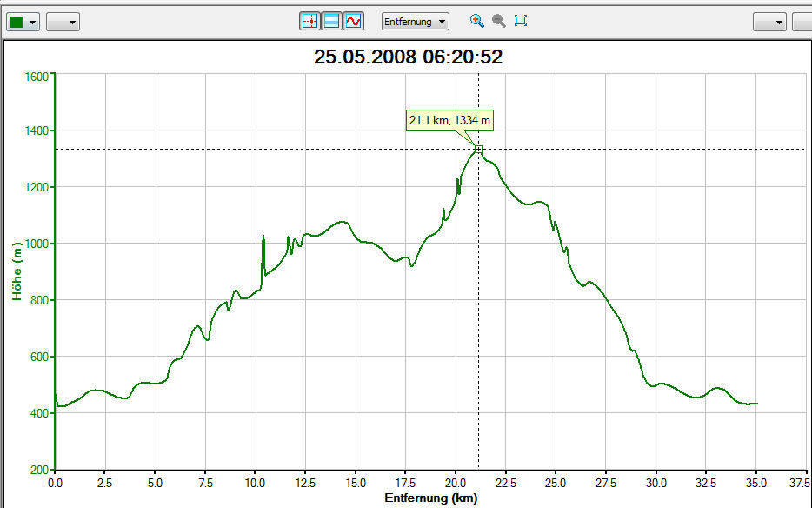Click the 27.5 distance axis label
812x508 pixels.
point(605,483)
